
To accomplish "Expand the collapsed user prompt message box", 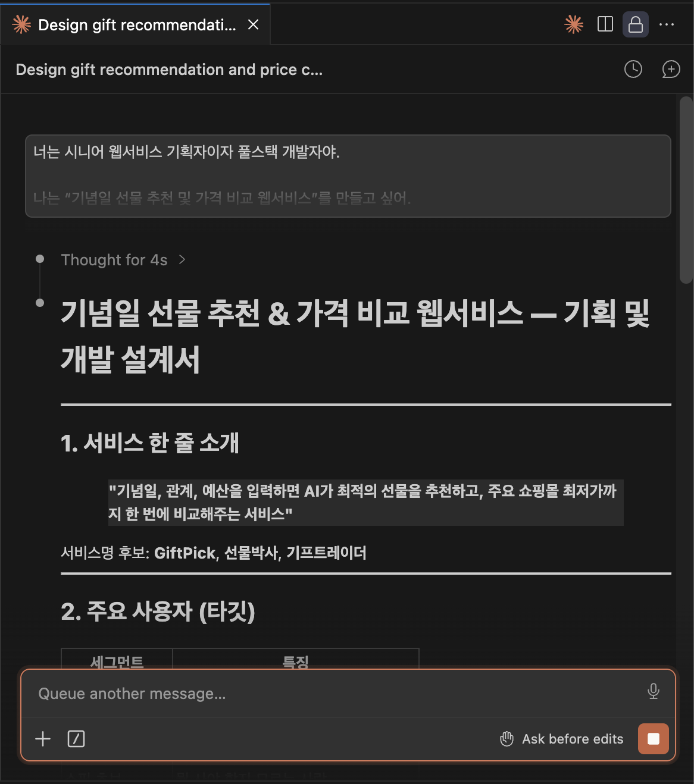I will click(348, 176).
